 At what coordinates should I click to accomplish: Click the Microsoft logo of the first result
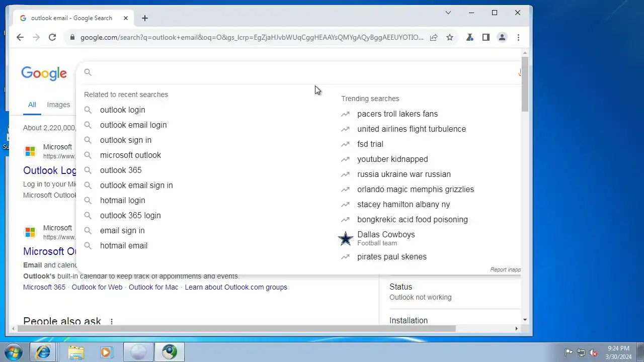pos(30,151)
